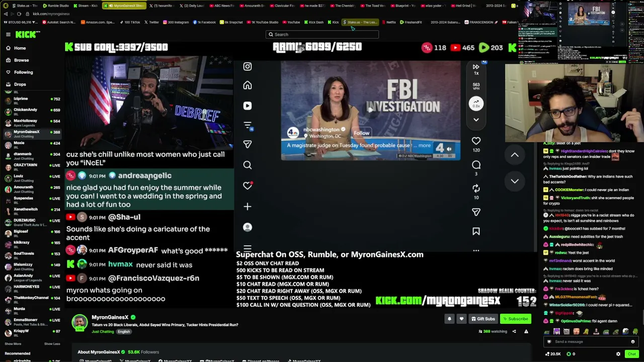Screen dimensions: 644x362
Task: Switch to the Daily Loud browser tab
Action: pyautogui.click(x=192, y=6)
